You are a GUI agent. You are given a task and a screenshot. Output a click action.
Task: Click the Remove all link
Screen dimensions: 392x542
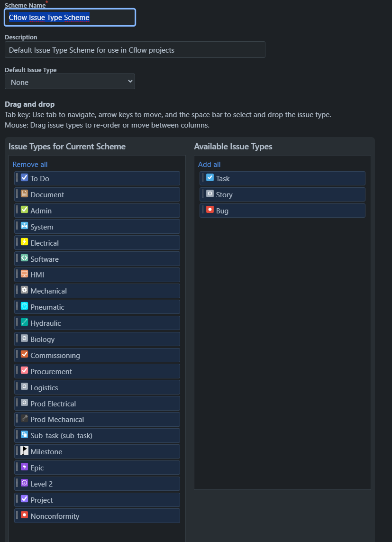point(30,164)
